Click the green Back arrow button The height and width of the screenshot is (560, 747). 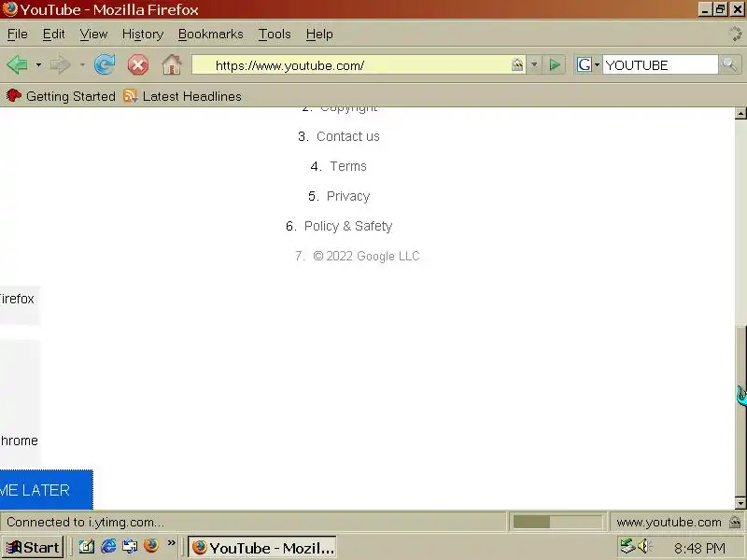coord(17,64)
